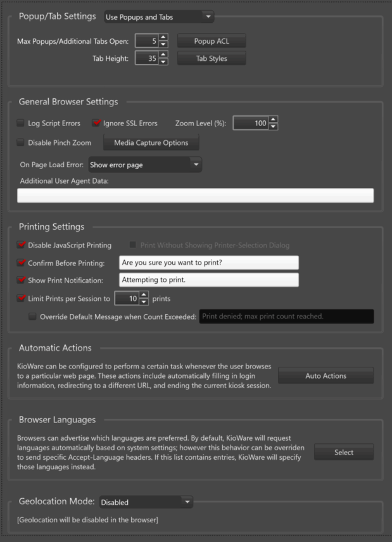Screen dimensions: 392x542
Task: Click the Printing Settings heading
Action: (51, 227)
